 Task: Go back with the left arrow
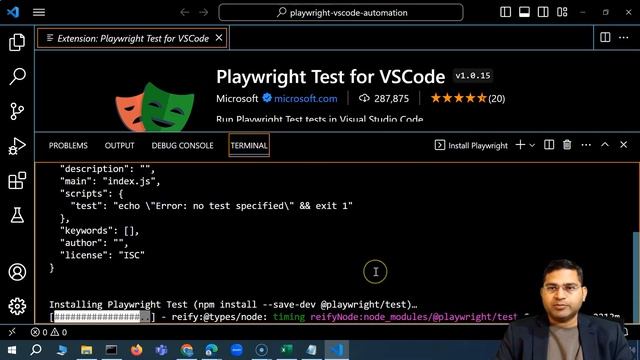[184, 13]
